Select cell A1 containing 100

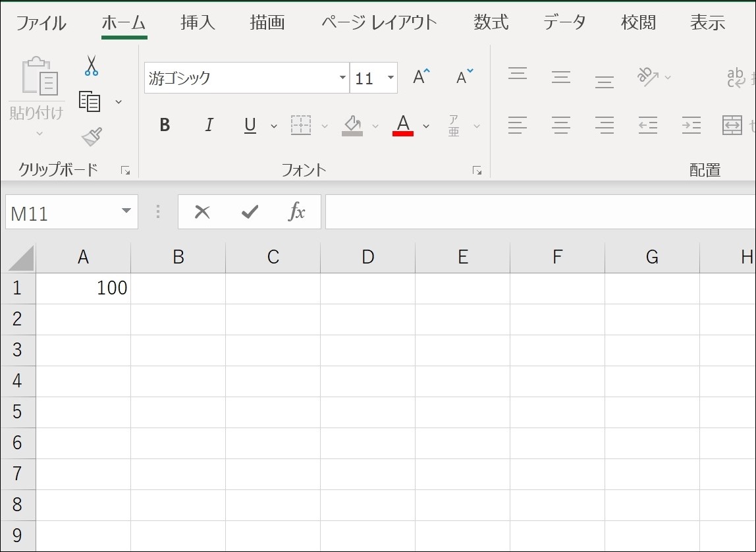[x=84, y=288]
